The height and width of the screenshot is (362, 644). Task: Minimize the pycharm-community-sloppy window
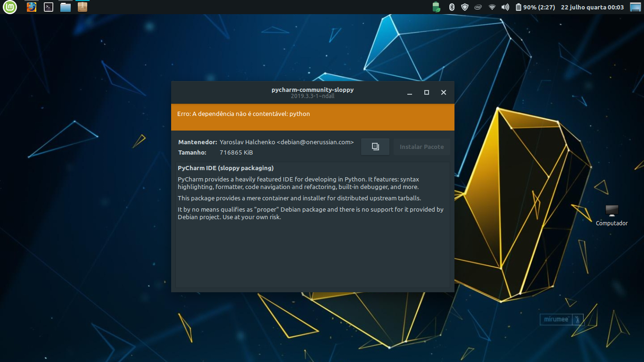click(410, 93)
